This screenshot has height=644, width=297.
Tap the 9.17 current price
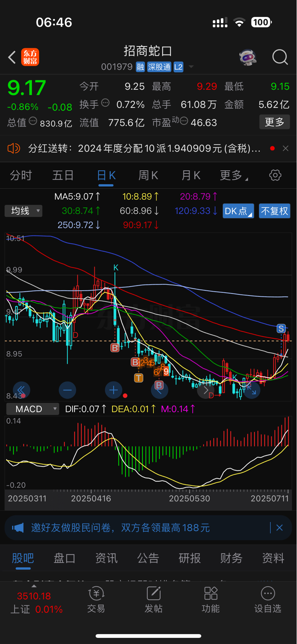tap(27, 88)
